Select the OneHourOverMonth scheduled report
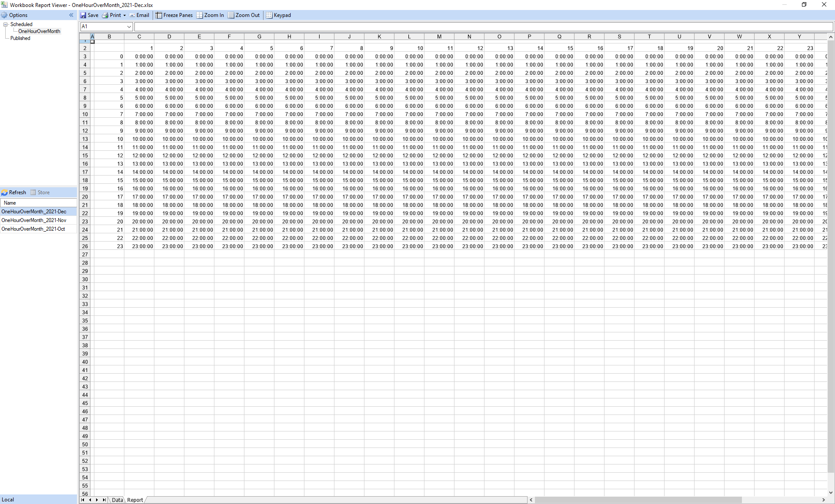Viewport: 835px width, 504px height. click(x=39, y=31)
